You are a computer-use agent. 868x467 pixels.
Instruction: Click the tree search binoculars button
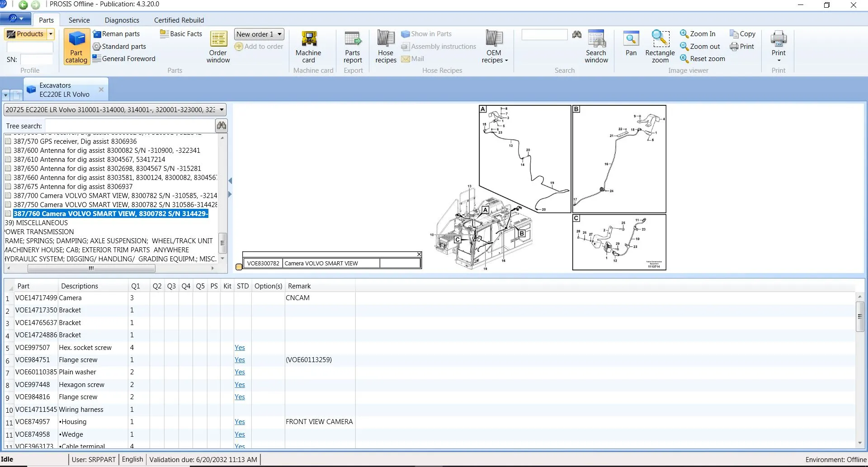point(222,126)
